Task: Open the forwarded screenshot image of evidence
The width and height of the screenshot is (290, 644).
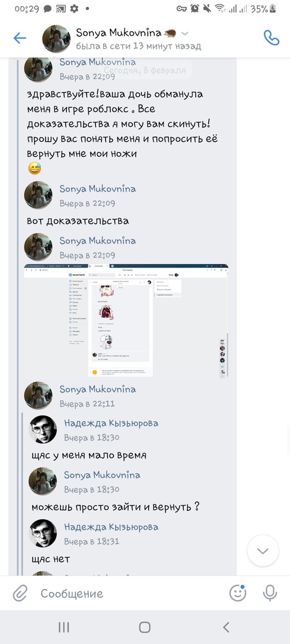Action: (126, 321)
